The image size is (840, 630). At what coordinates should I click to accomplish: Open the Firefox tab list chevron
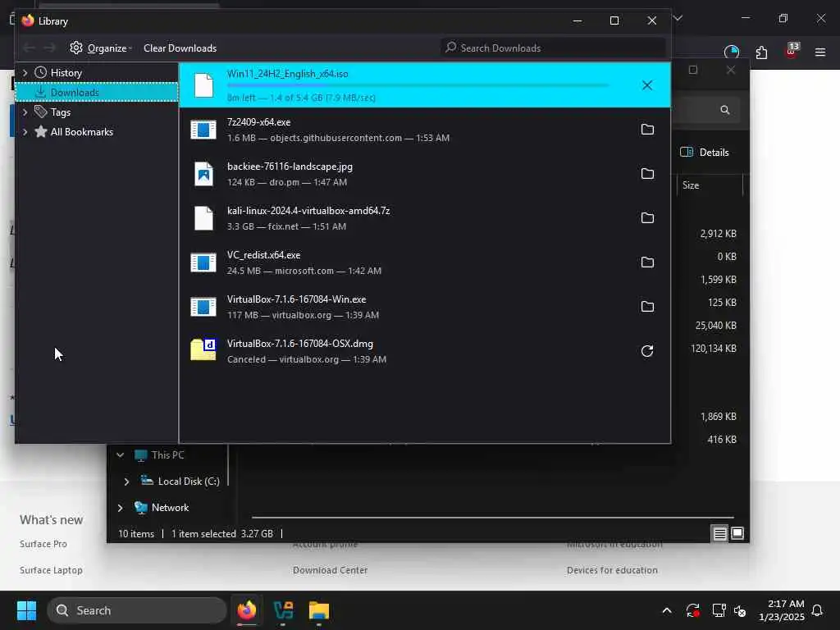(678, 18)
